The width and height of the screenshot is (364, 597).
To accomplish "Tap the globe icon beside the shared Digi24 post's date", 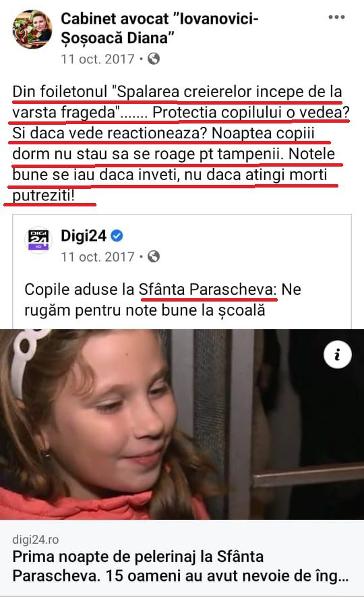I will pos(154,256).
